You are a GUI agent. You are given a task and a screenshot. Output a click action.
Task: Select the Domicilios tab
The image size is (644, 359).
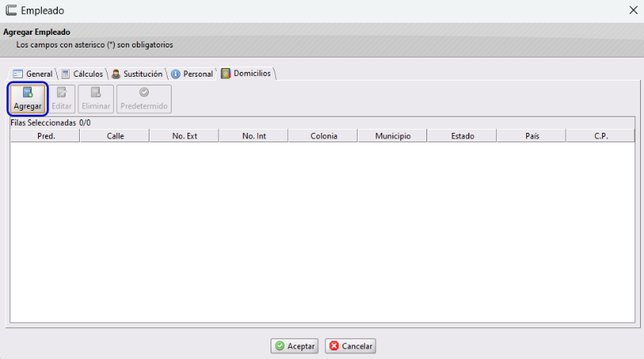pyautogui.click(x=246, y=74)
